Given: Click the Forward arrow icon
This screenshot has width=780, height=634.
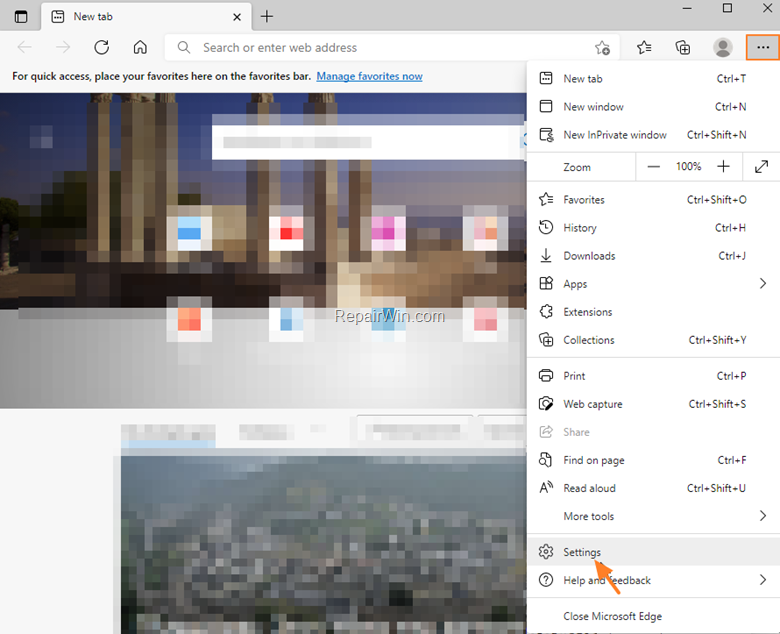Looking at the screenshot, I should [x=63, y=47].
